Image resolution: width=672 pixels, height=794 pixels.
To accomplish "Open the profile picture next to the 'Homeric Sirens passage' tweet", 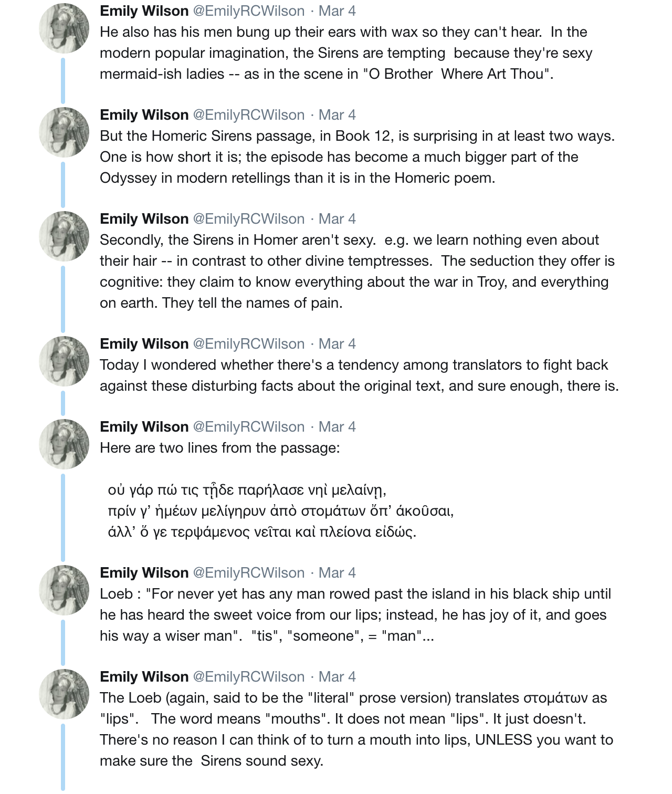I will [64, 132].
